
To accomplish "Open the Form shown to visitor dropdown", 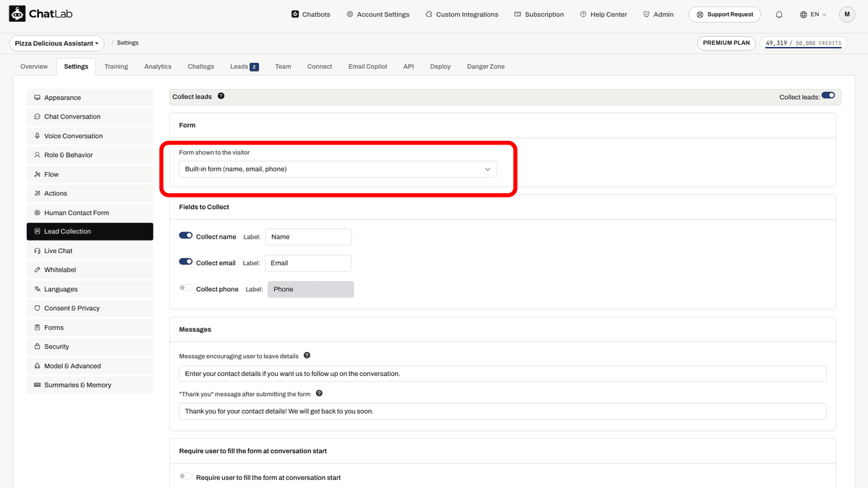I will coord(338,169).
